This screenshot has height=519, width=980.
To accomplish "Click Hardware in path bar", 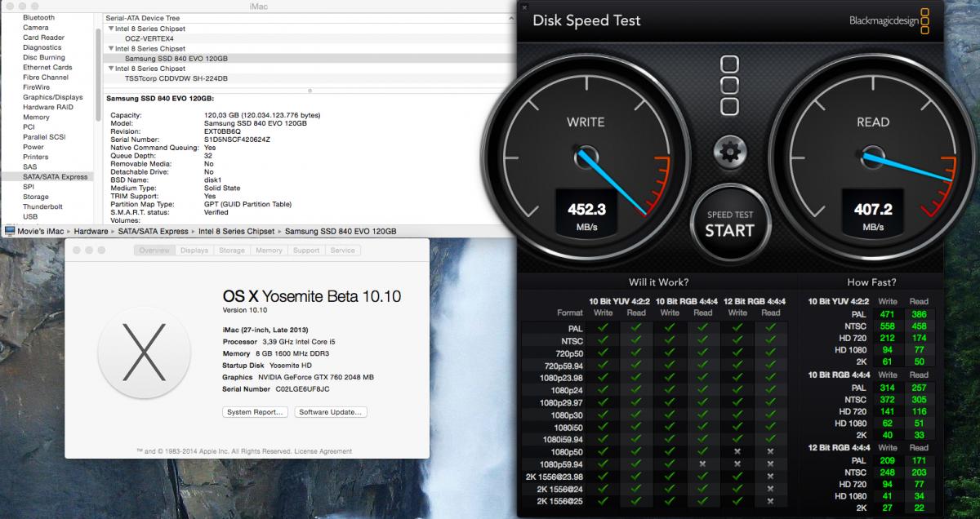I will (x=91, y=231).
